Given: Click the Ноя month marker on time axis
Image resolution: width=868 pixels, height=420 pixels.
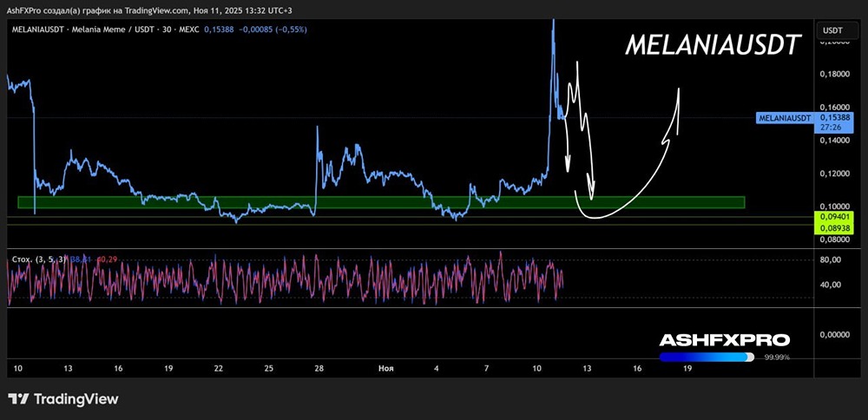Looking at the screenshot, I should (x=386, y=369).
